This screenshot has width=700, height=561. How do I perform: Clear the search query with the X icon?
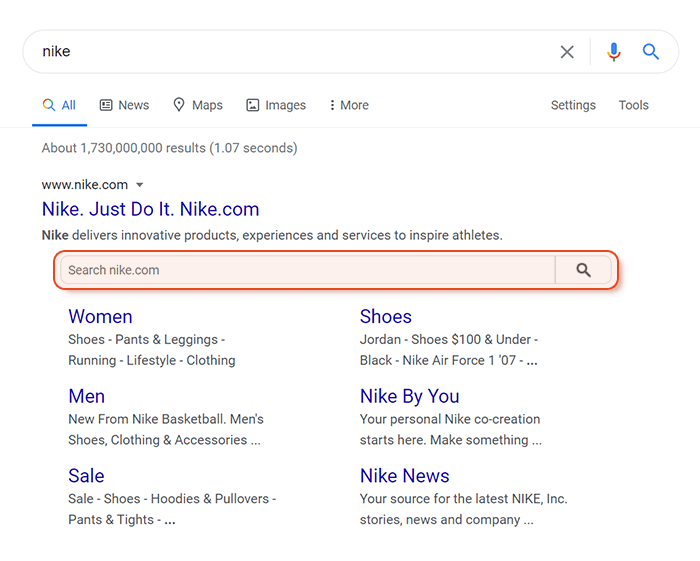[567, 52]
